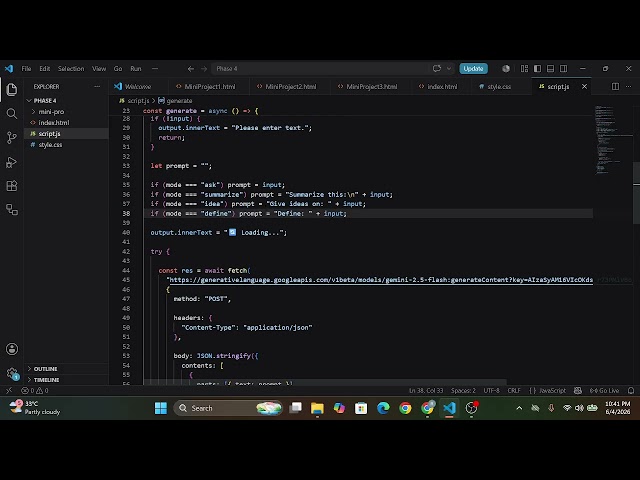Viewport: 640px width, 480px height.
Task: Click the Customize Layout icon
Action: [x=524, y=69]
